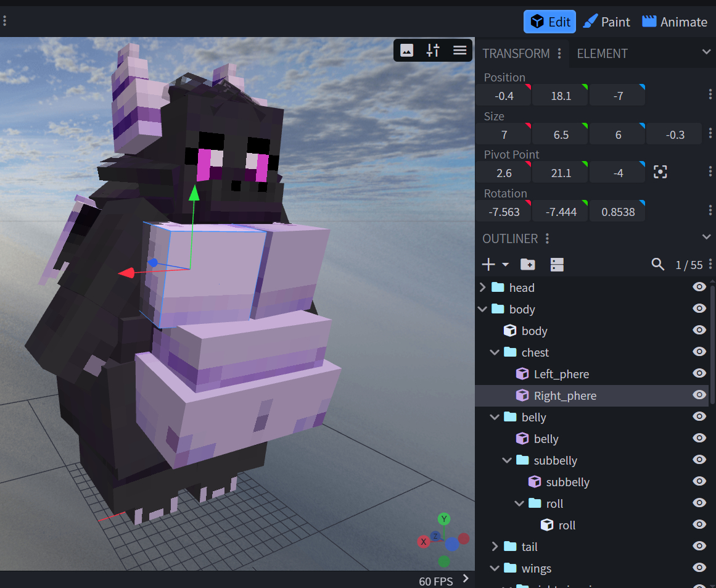The image size is (716, 588).
Task: Collapse the chest group
Action: 495,352
